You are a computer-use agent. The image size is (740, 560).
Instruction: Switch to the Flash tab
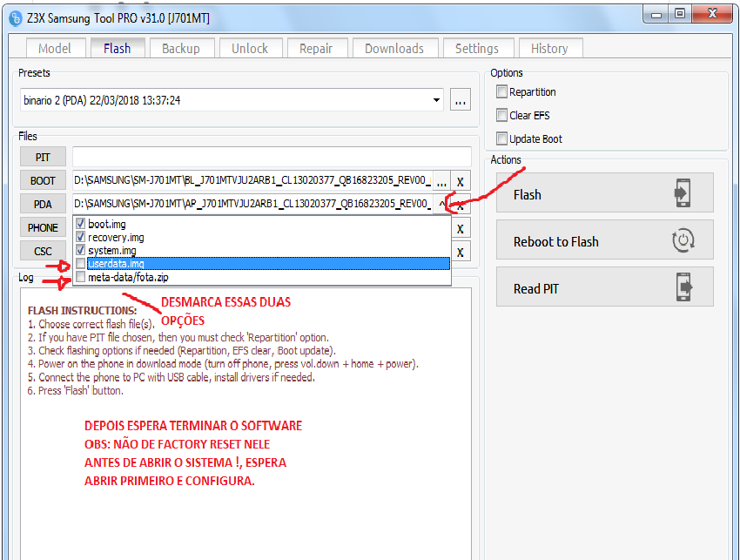click(117, 49)
